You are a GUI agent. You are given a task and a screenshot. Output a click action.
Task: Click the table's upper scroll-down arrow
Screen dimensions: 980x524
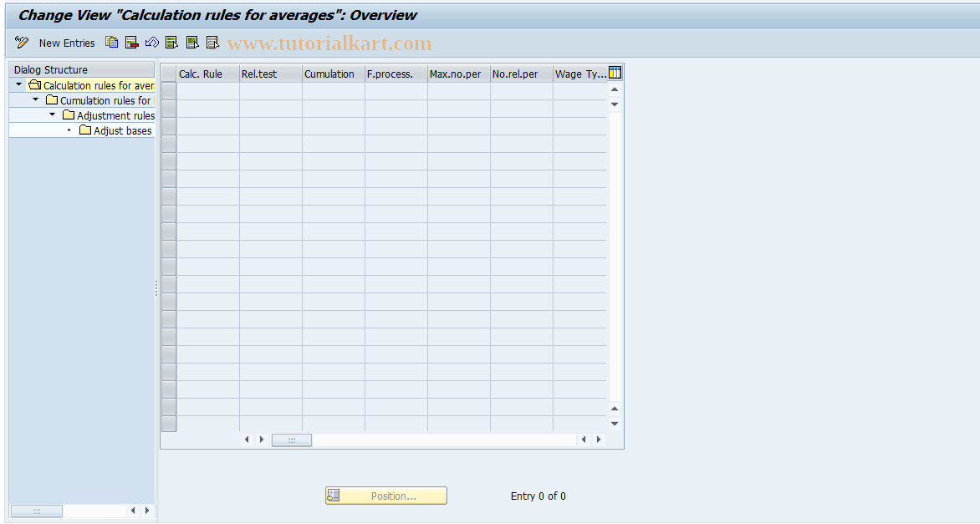point(615,104)
